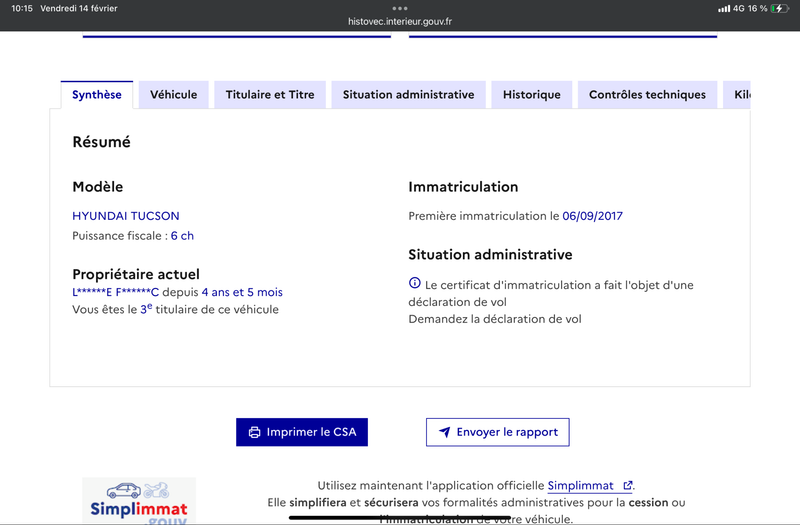
Task: Tap the three-dots multitasking icon at top
Action: click(x=400, y=8)
